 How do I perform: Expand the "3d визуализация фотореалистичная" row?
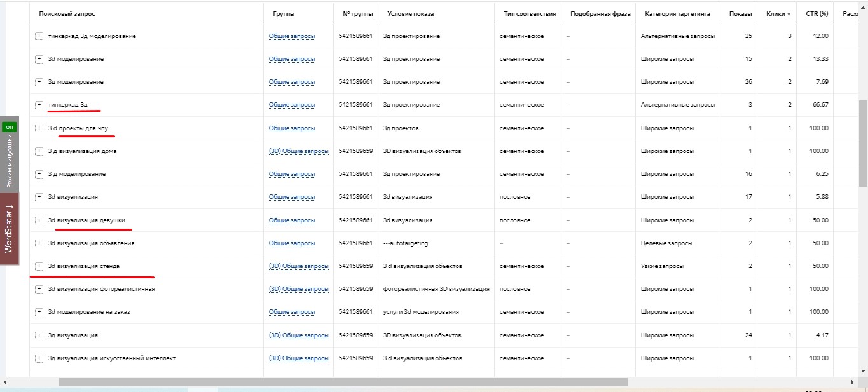pos(39,289)
